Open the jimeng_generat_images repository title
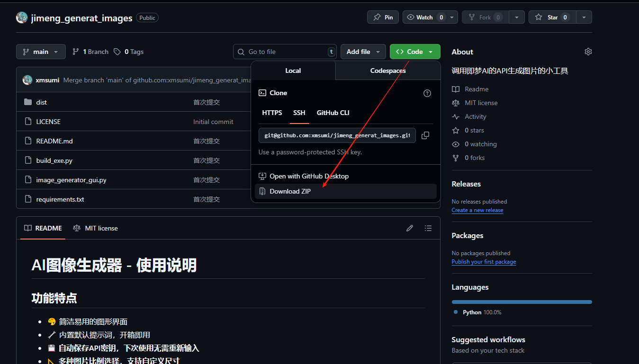639x364 pixels. click(81, 18)
